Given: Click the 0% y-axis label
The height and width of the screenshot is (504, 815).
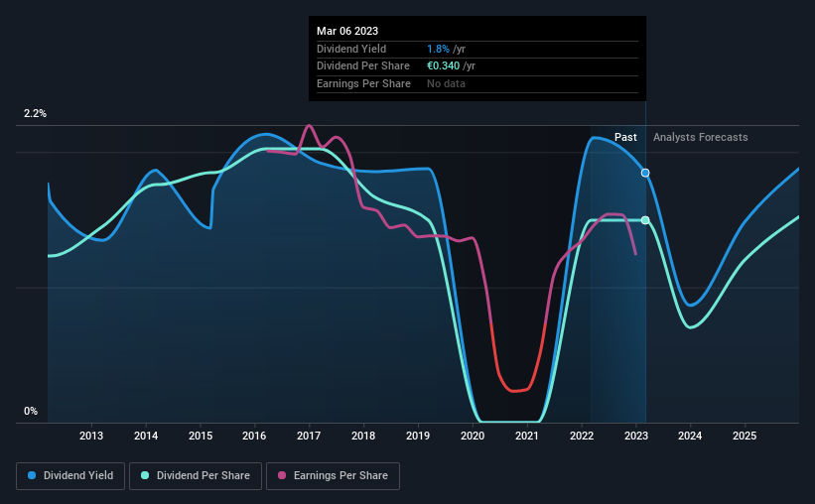Looking at the screenshot, I should click(x=31, y=411).
